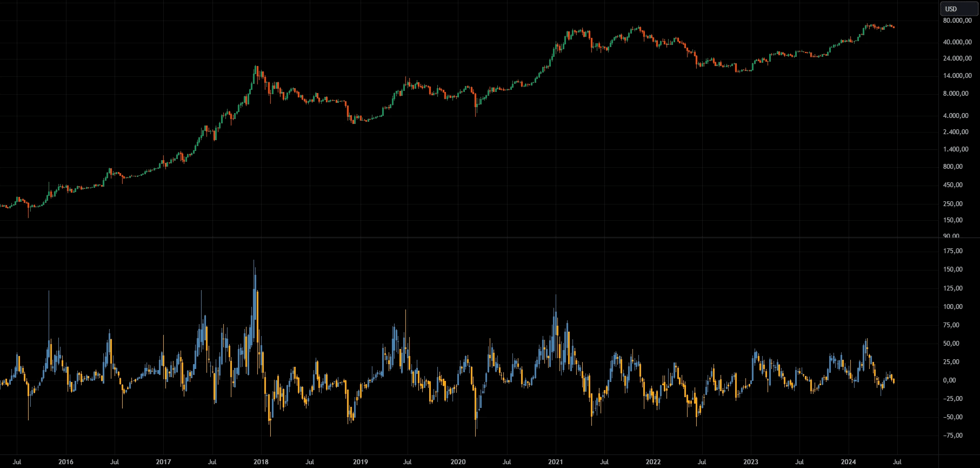Viewport: 980px width, 468px height.
Task: Click the 125,00 indicator axis label
Action: click(953, 288)
